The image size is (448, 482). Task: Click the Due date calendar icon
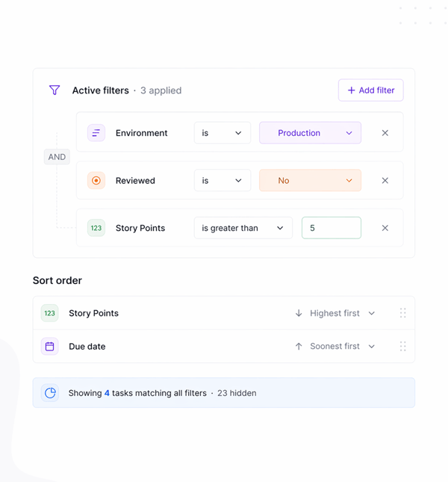49,347
